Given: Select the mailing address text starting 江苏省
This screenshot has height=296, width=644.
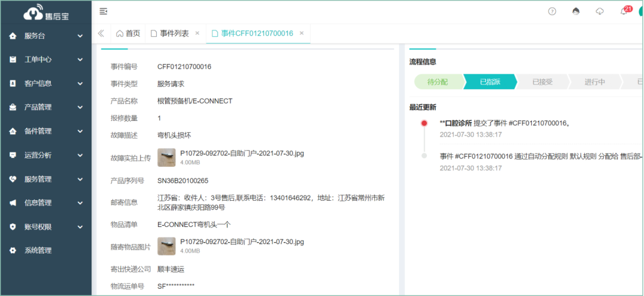Looking at the screenshot, I should tap(271, 202).
